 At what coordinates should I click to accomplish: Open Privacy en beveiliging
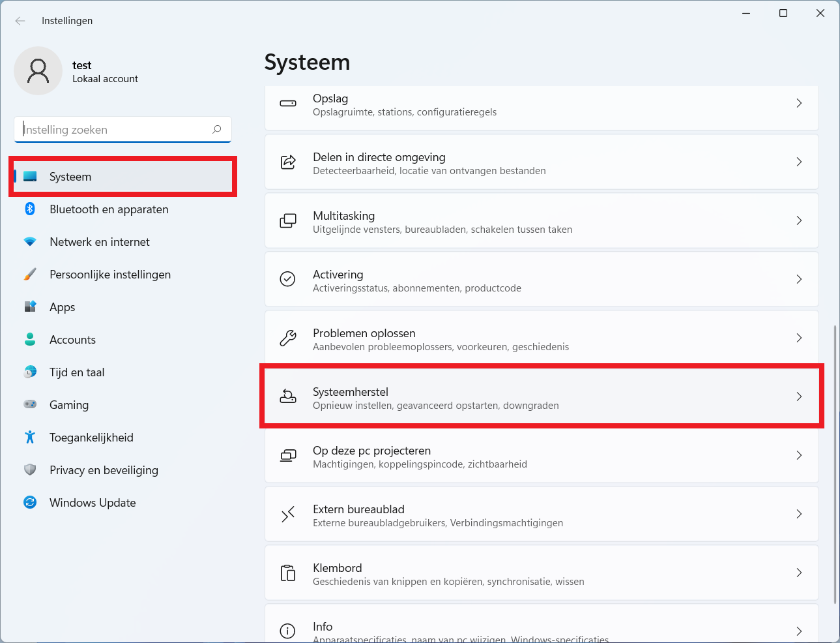click(x=123, y=470)
